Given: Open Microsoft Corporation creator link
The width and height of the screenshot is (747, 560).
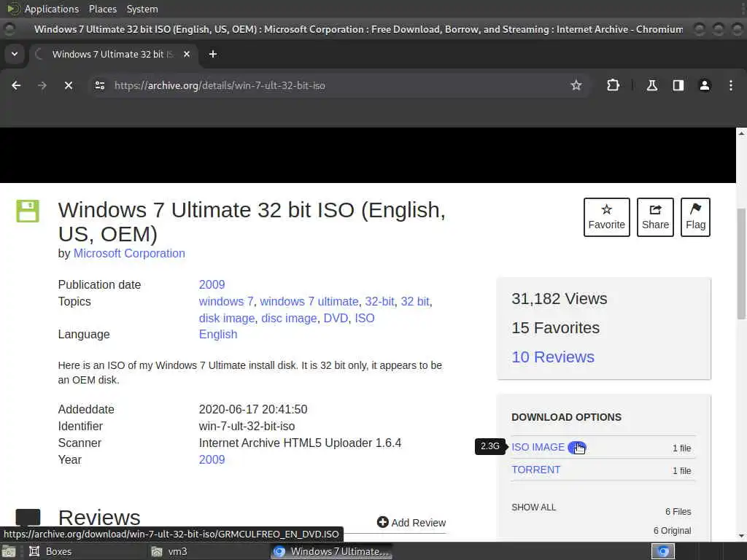Looking at the screenshot, I should pos(129,253).
